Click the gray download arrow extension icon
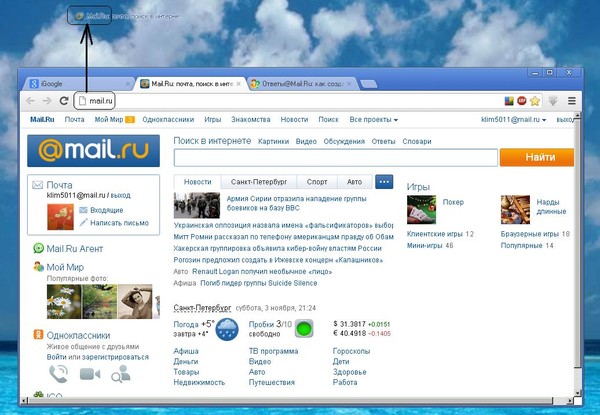This screenshot has width=600, height=415. [x=553, y=101]
